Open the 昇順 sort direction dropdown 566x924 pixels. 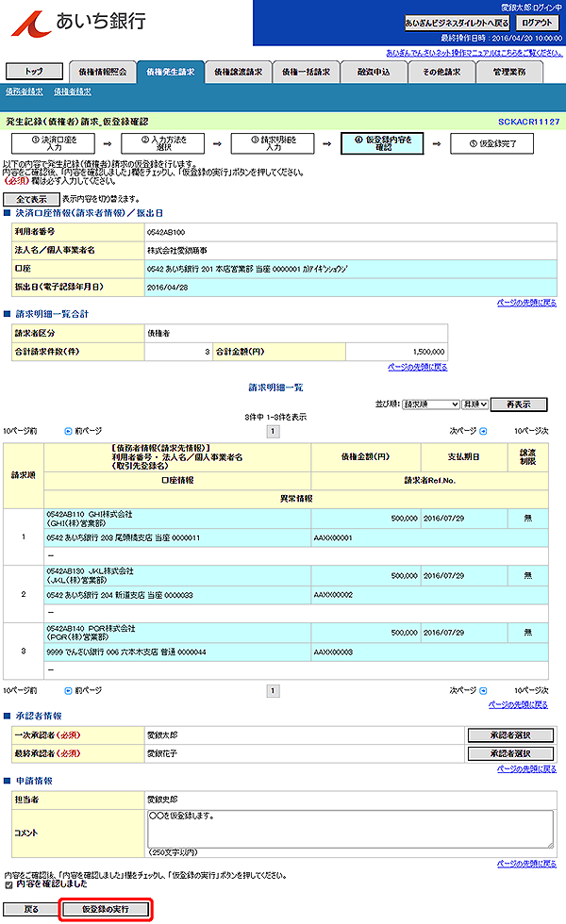coord(475,404)
